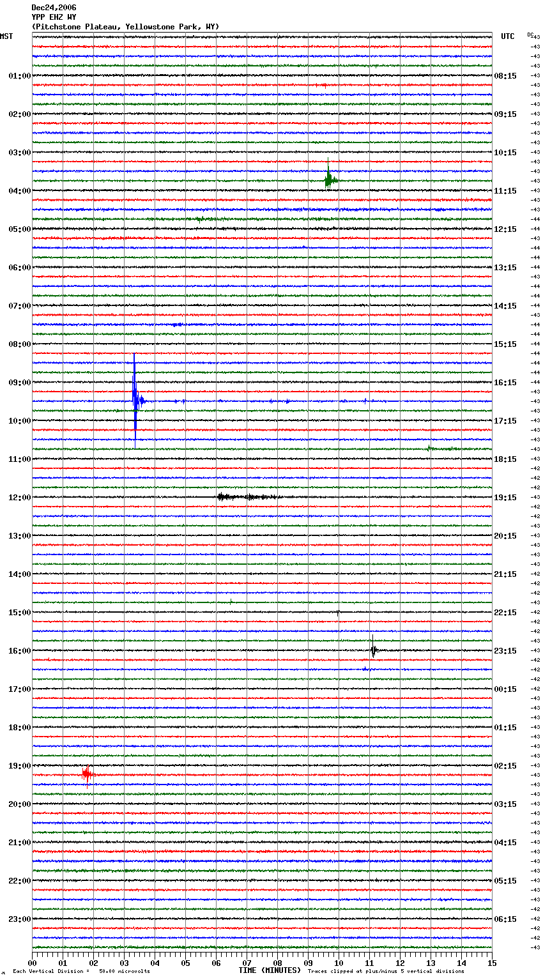Click the 21:00 MST time label
543x980 pixels.
[20, 843]
